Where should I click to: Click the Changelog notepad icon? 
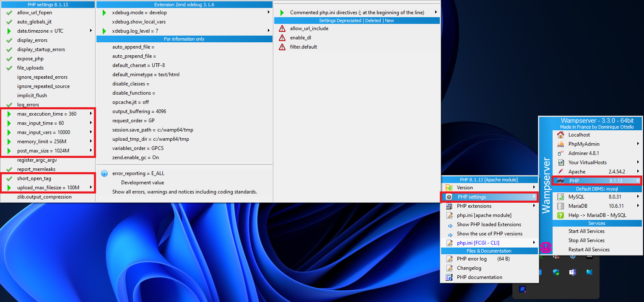tap(449, 268)
